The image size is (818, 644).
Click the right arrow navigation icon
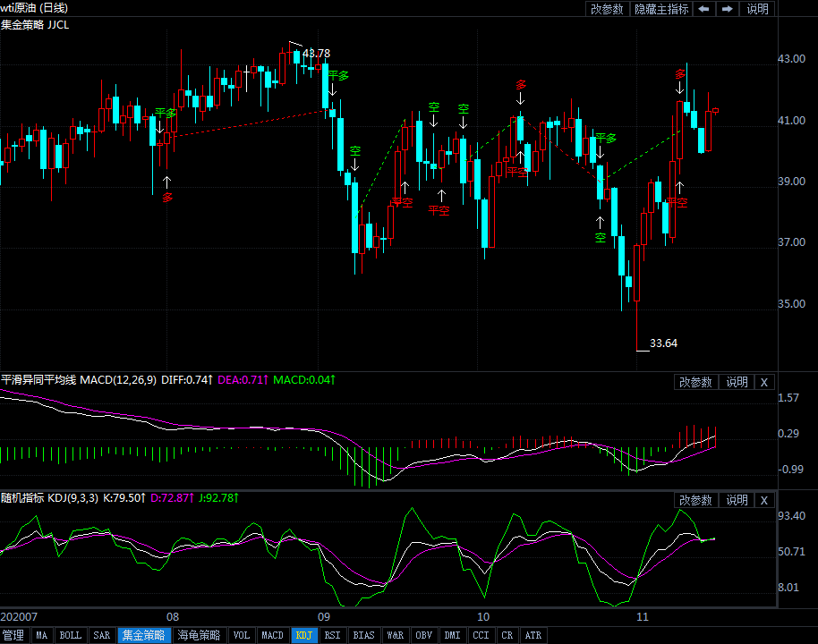click(728, 9)
